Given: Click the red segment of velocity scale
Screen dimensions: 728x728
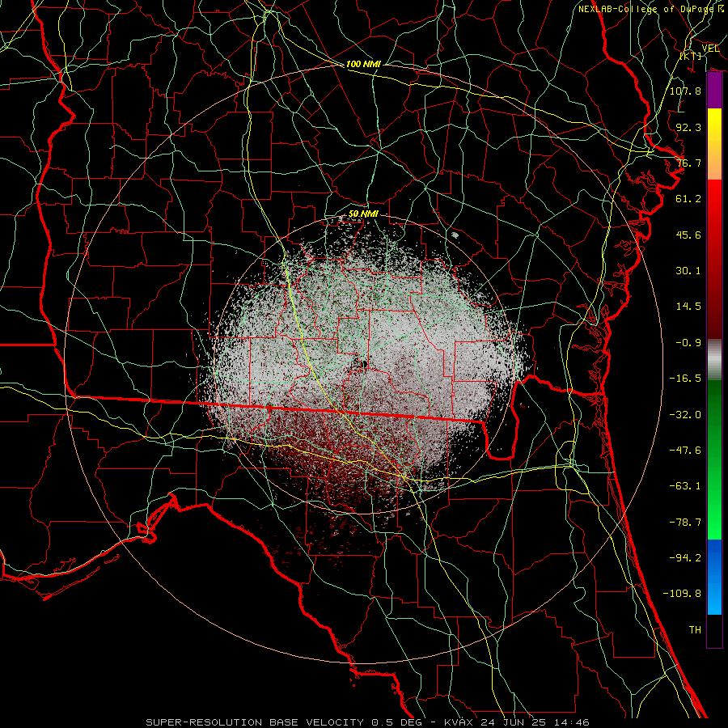Looking at the screenshot, I should point(714,259).
